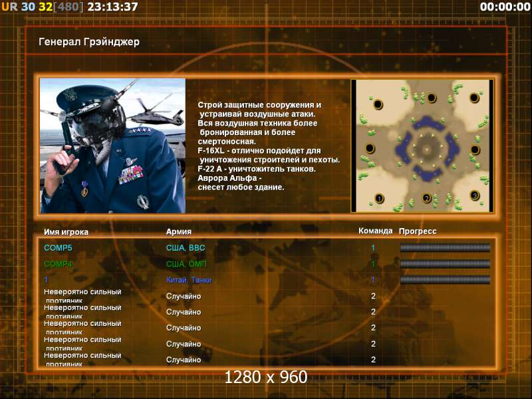532x399 pixels.
Task: Click the line "F-16XL - отлично подойдет для"
Action: pos(259,151)
